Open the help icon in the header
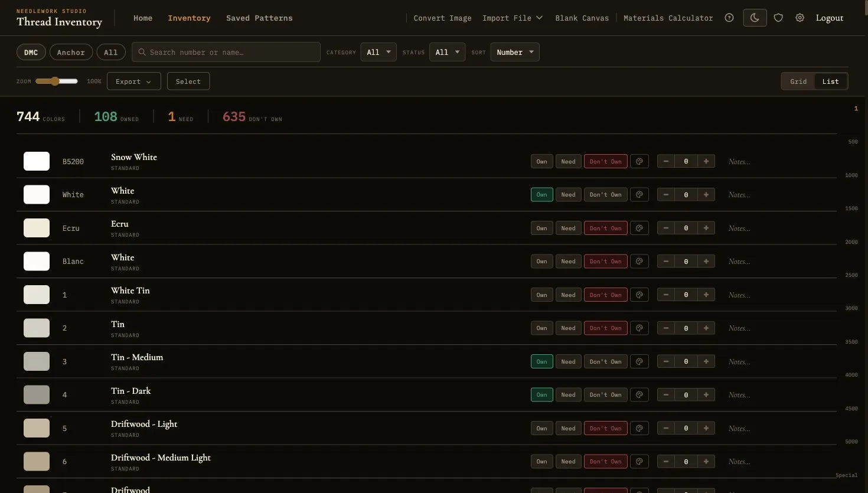The height and width of the screenshot is (493, 868). click(x=729, y=18)
